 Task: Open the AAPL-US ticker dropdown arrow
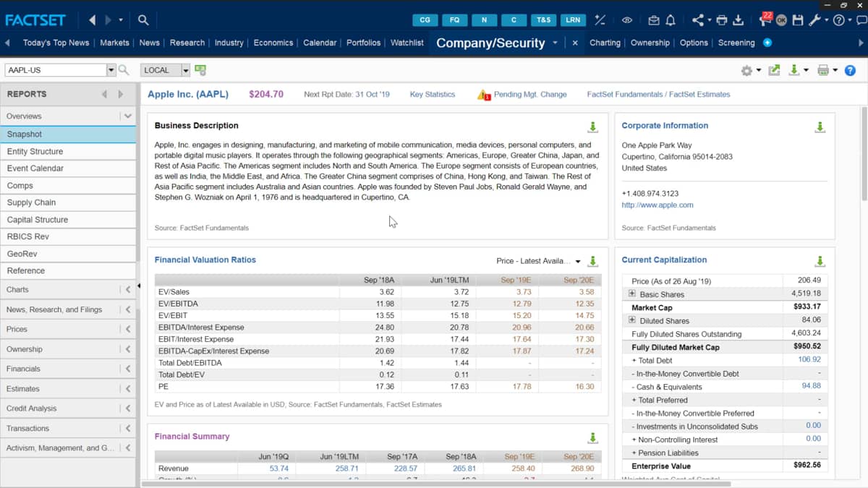(111, 70)
